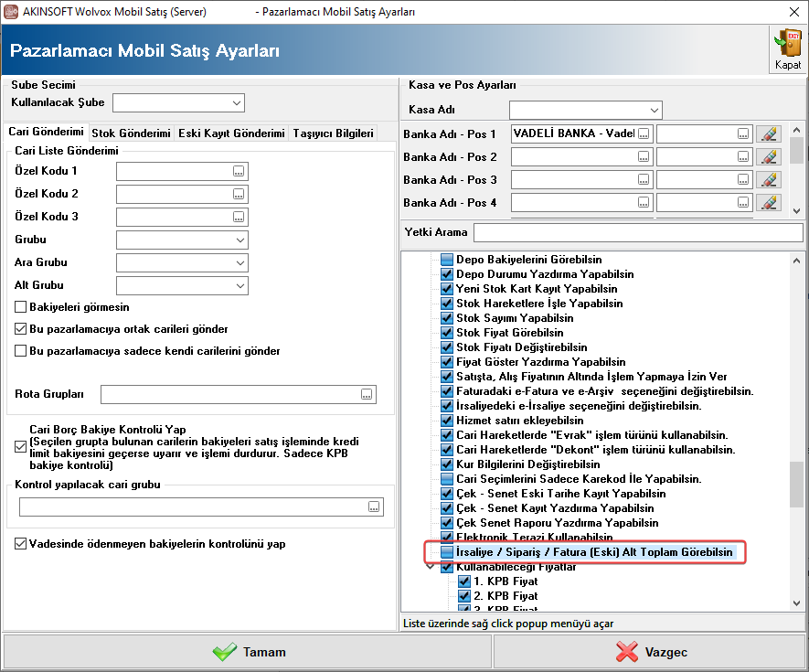Open the Özel Kodu 3 browse ellipsis

(239, 217)
